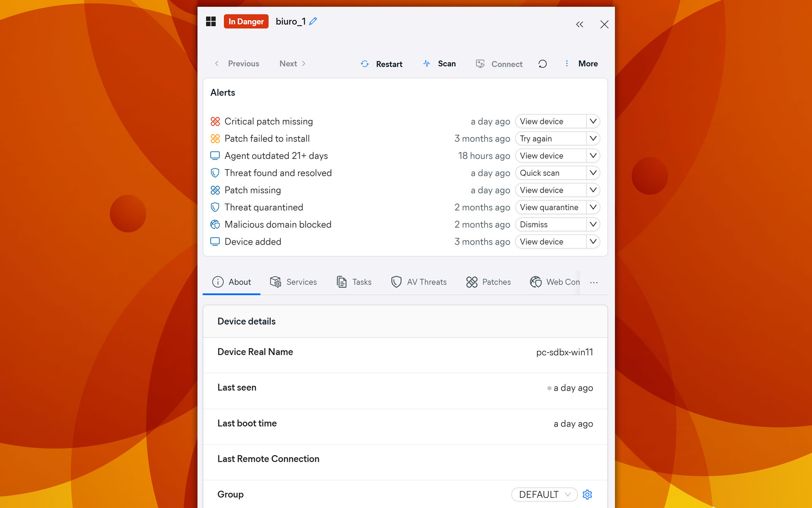Expand dropdown arrow beside Dismiss
The height and width of the screenshot is (508, 812).
pyautogui.click(x=593, y=224)
